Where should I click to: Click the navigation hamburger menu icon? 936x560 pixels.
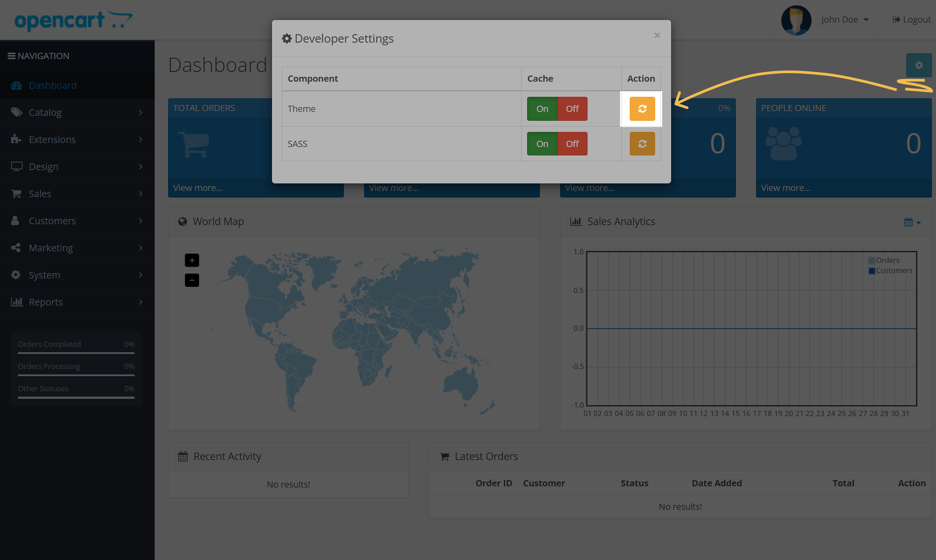coord(11,56)
